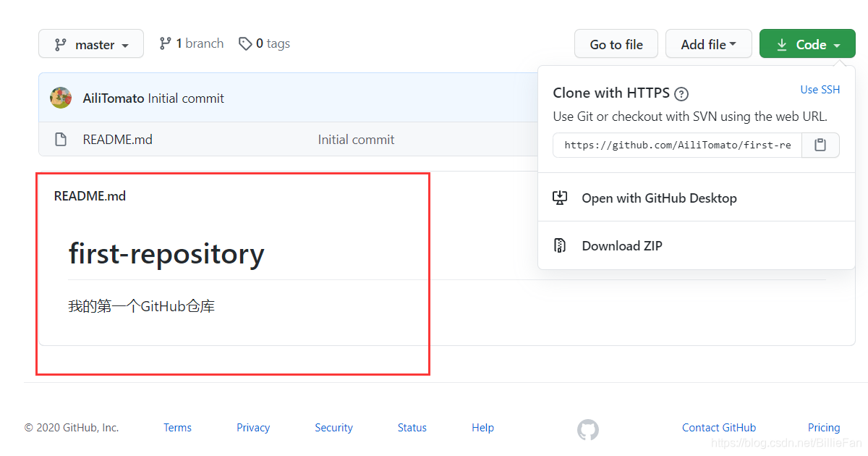
Task: Click the branch icon beside 1 branch
Action: [166, 43]
